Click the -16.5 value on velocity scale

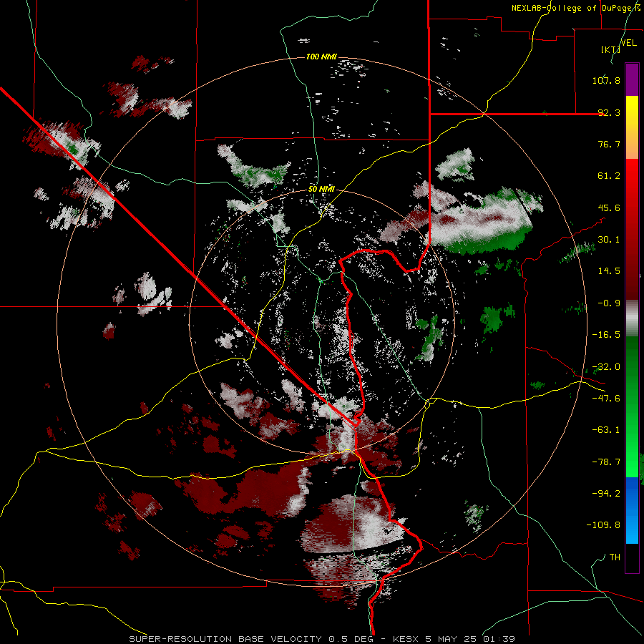tap(606, 335)
